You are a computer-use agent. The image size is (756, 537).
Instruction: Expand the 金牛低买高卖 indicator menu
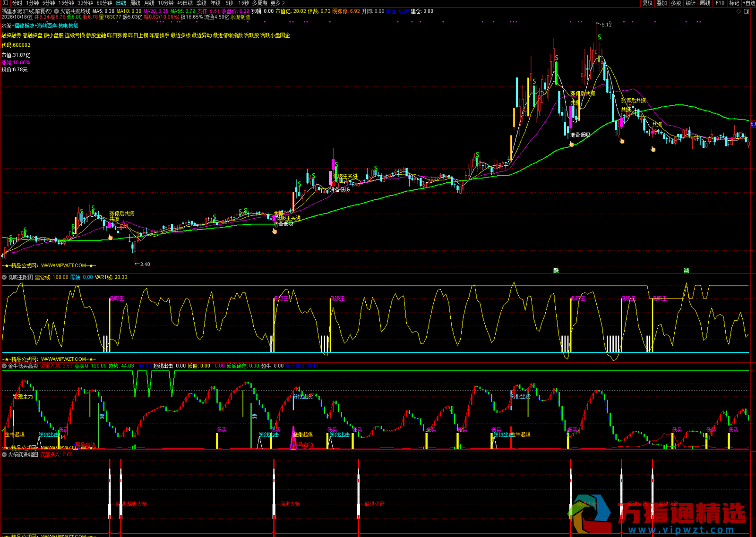pyautogui.click(x=4, y=366)
